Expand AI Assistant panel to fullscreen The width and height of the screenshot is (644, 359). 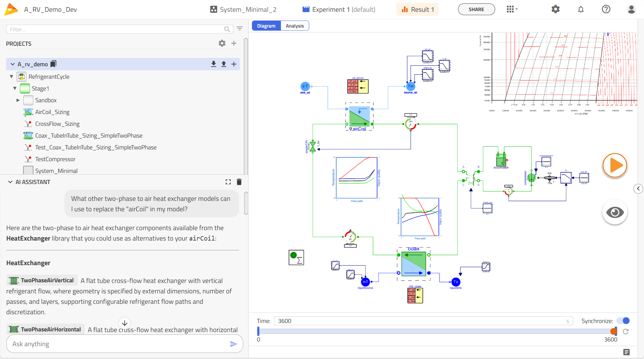pos(228,182)
